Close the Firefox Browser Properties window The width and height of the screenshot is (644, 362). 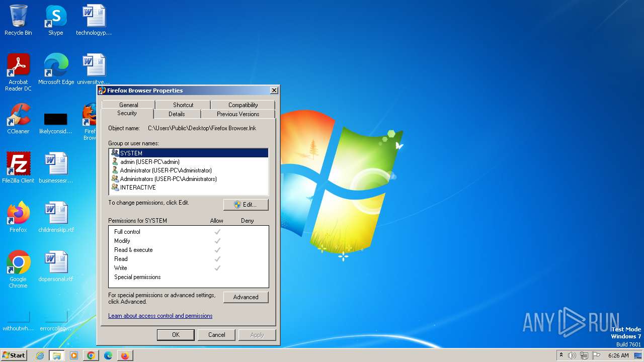click(274, 90)
